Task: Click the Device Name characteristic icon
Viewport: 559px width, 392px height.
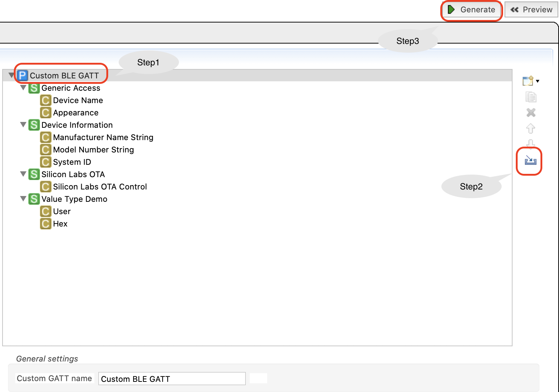Action: click(46, 100)
